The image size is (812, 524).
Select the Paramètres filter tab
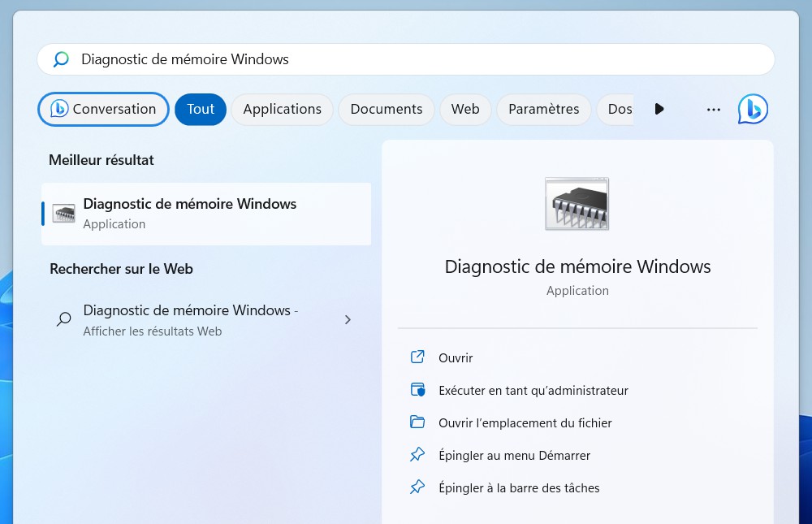(543, 109)
